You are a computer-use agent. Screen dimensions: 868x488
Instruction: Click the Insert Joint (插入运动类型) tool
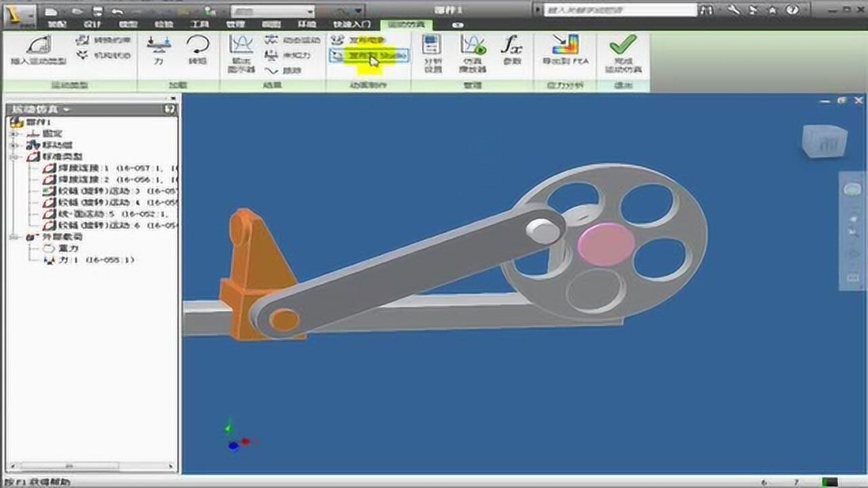pos(39,50)
